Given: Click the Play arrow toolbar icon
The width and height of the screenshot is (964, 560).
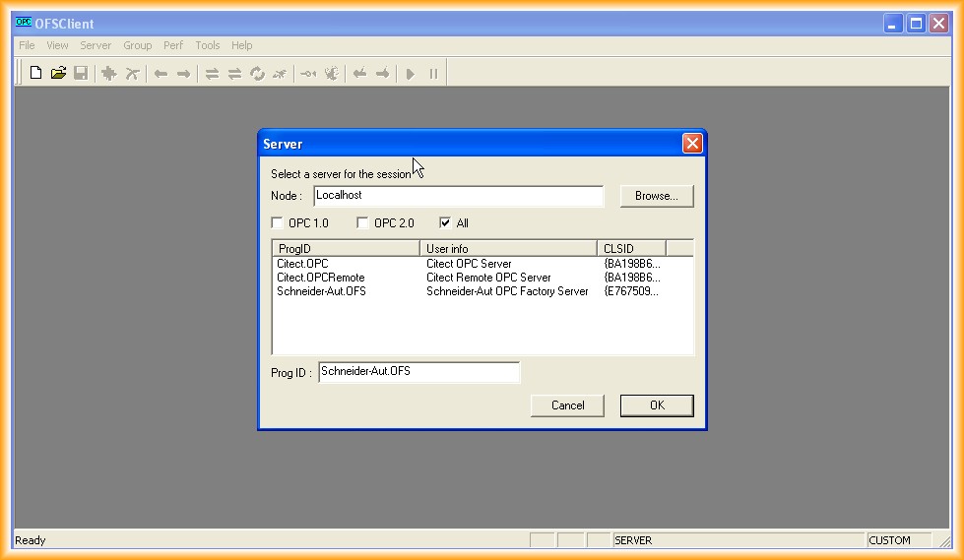Looking at the screenshot, I should 411,74.
